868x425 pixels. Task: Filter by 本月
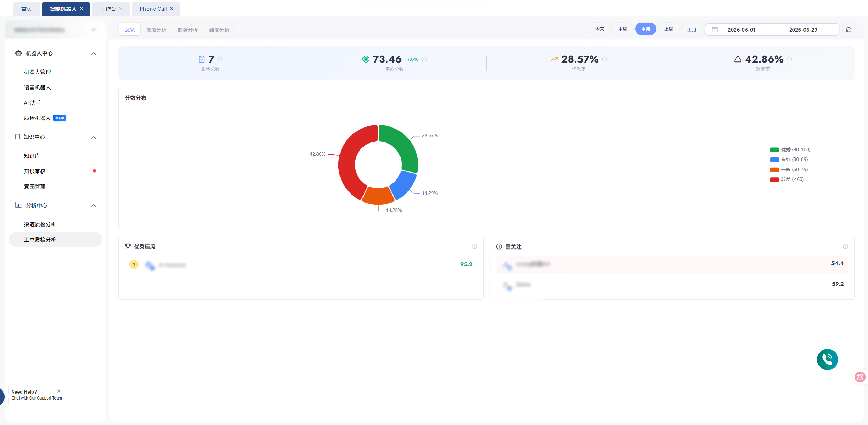646,29
